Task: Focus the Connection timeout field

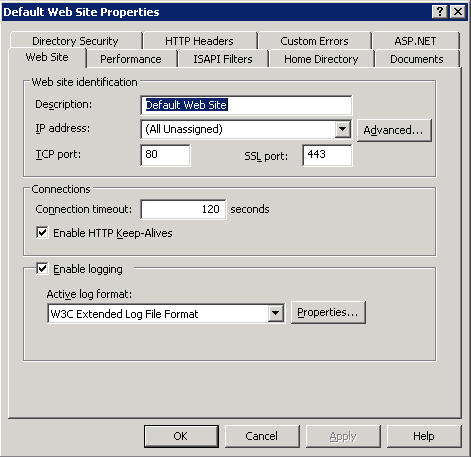Action: click(183, 209)
